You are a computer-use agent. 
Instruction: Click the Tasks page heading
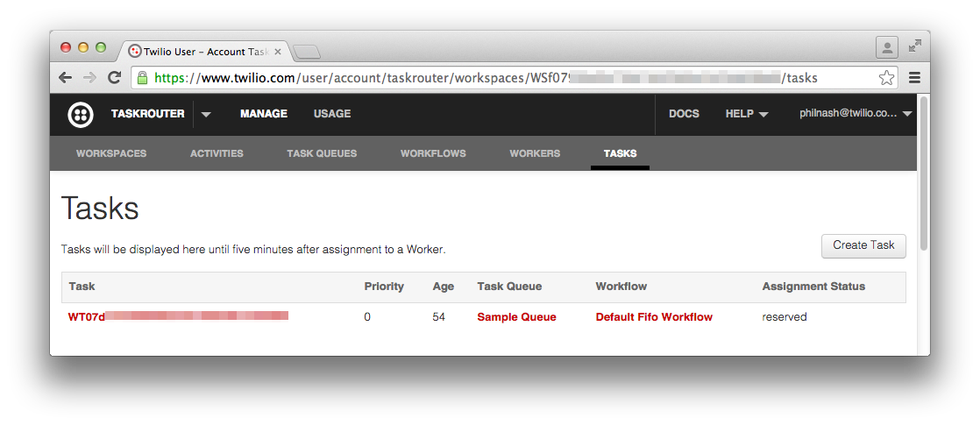[100, 209]
